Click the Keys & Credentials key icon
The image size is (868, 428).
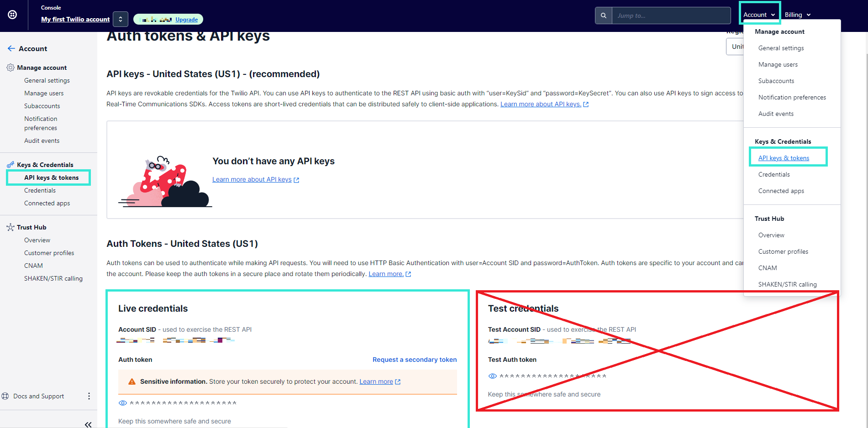[x=11, y=165]
